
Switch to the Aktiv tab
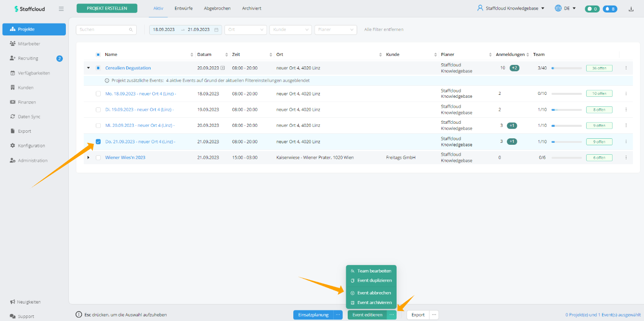[x=158, y=8]
